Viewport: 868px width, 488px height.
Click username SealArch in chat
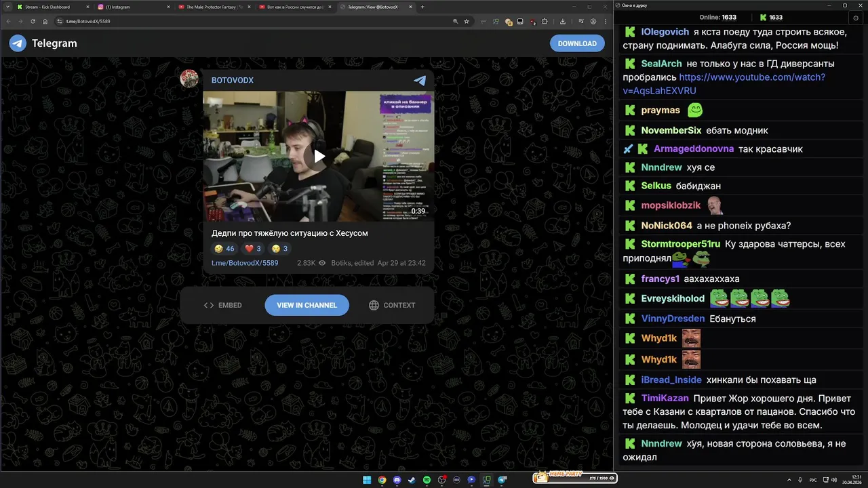(x=662, y=64)
